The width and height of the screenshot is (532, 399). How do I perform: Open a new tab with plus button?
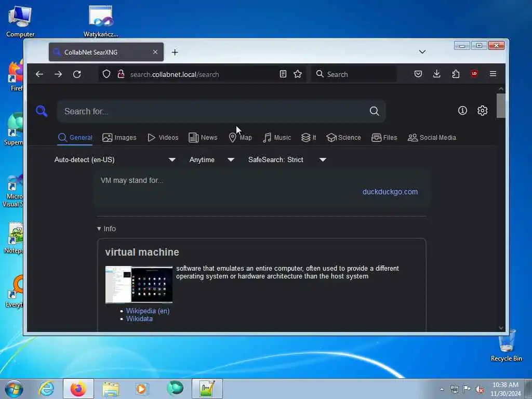175,52
